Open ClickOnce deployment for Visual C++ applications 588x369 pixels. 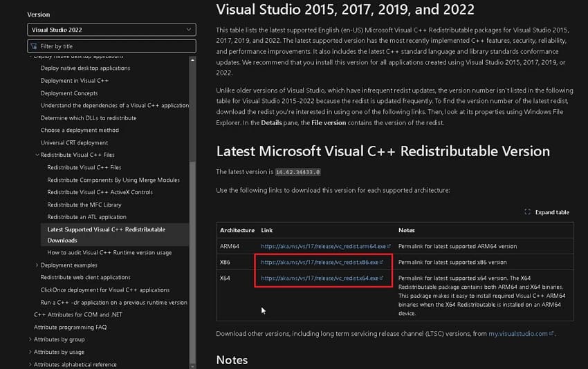tap(105, 290)
